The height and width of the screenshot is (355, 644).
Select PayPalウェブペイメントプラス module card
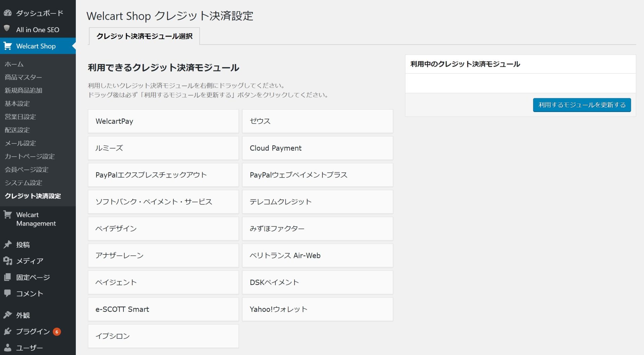(x=318, y=175)
